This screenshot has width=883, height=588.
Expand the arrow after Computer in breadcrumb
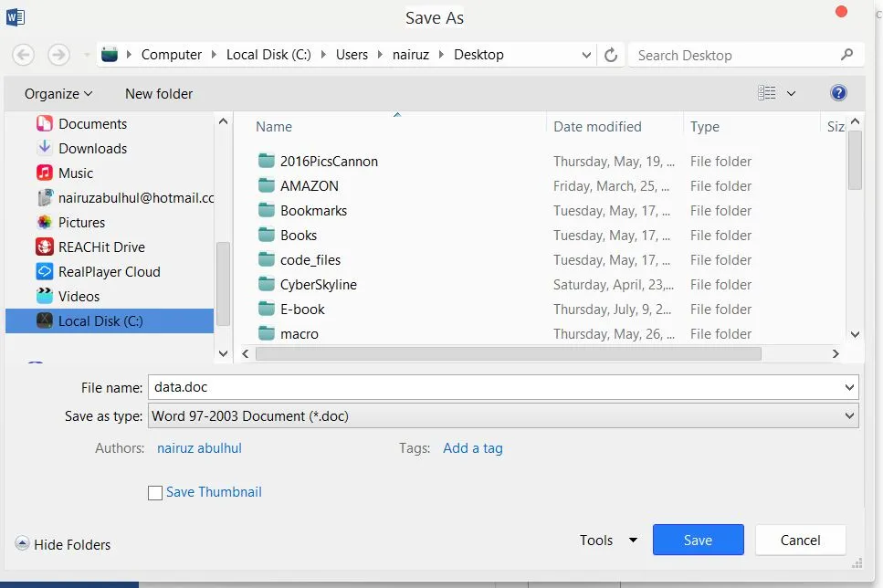pyautogui.click(x=214, y=55)
